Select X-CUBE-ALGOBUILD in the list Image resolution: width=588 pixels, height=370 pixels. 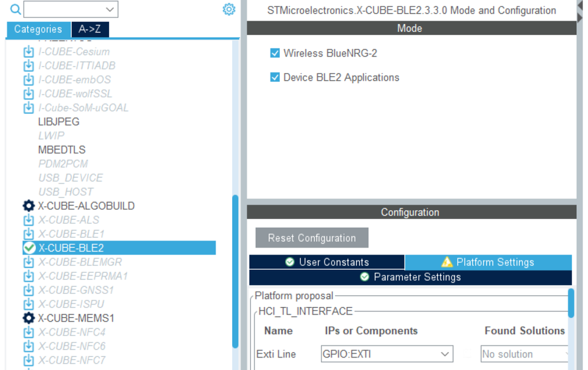tap(86, 206)
